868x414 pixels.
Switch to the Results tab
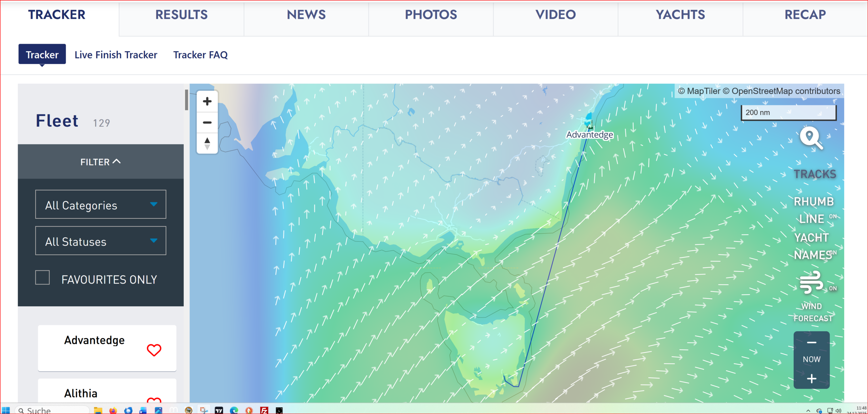tap(181, 15)
